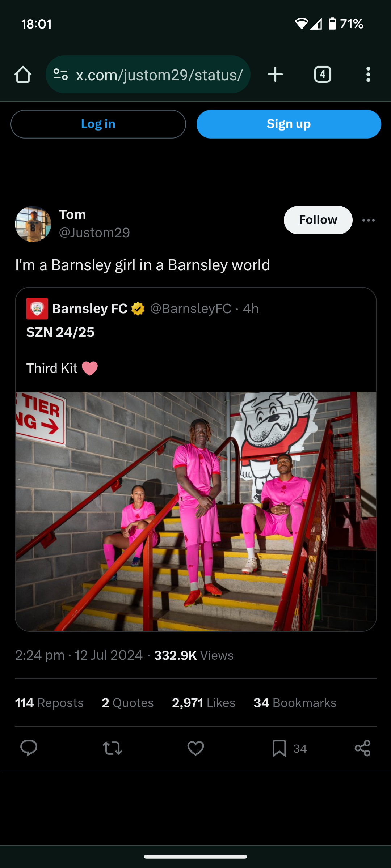Open the @Justom29 handle link
Viewport: 391px width, 868px height.
pyautogui.click(x=94, y=233)
